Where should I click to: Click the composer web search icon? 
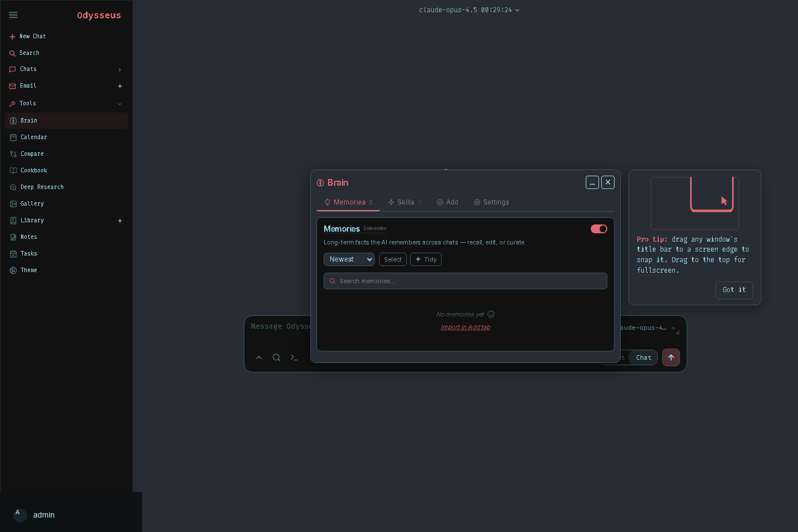pos(277,357)
